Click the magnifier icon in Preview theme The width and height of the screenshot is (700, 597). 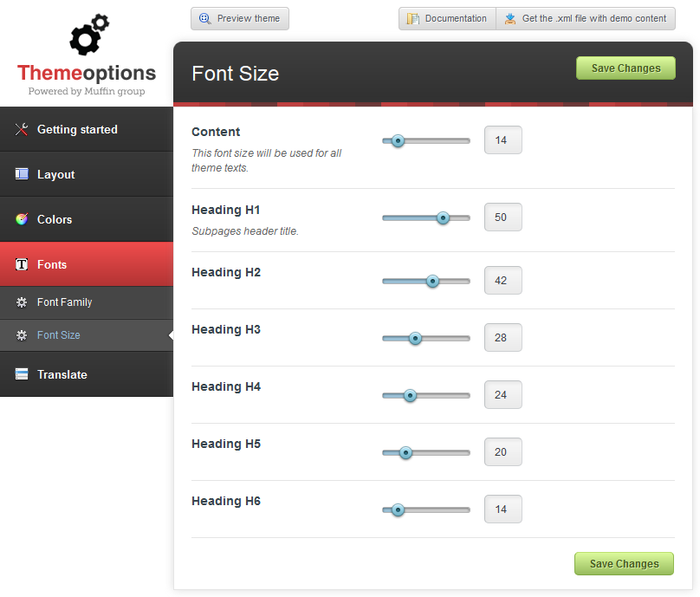pos(205,18)
